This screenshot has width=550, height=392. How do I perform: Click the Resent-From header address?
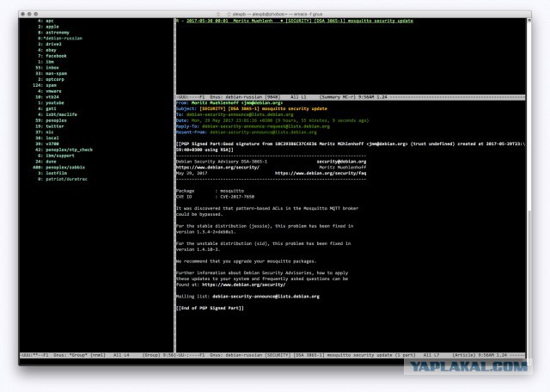click(263, 132)
